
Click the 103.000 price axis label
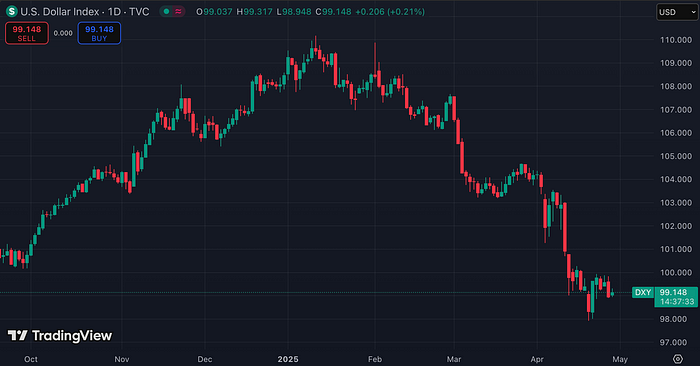click(676, 202)
